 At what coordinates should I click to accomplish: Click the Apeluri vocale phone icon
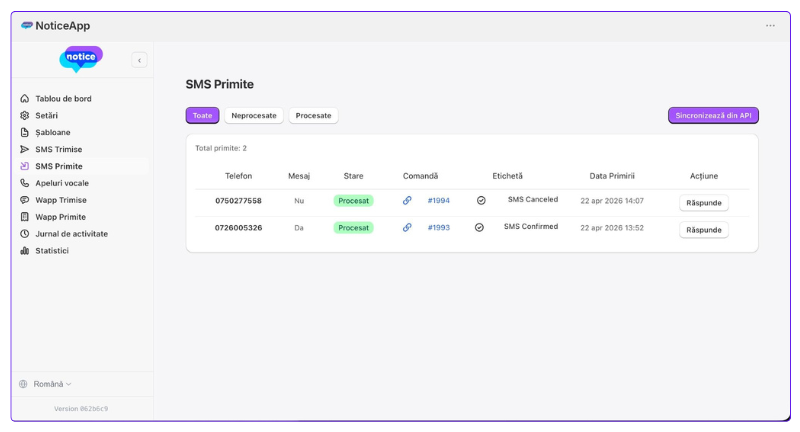click(24, 183)
